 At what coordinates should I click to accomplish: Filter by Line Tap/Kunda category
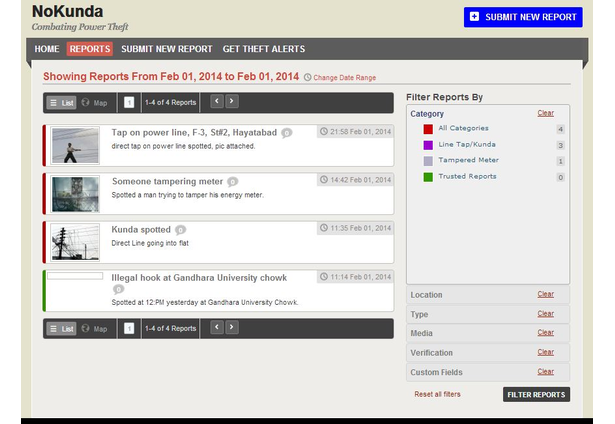tap(467, 144)
